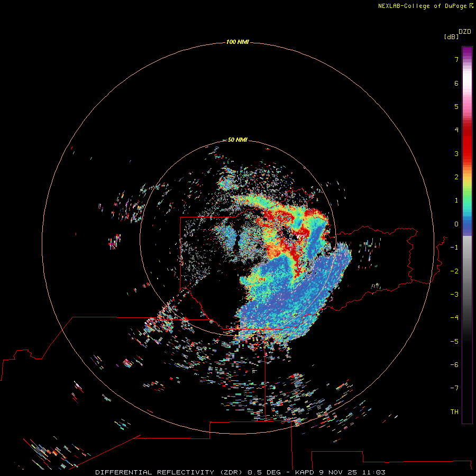The width and height of the screenshot is (476, 476).
Task: Click the 6 value on color scale
Action: pyautogui.click(x=456, y=83)
